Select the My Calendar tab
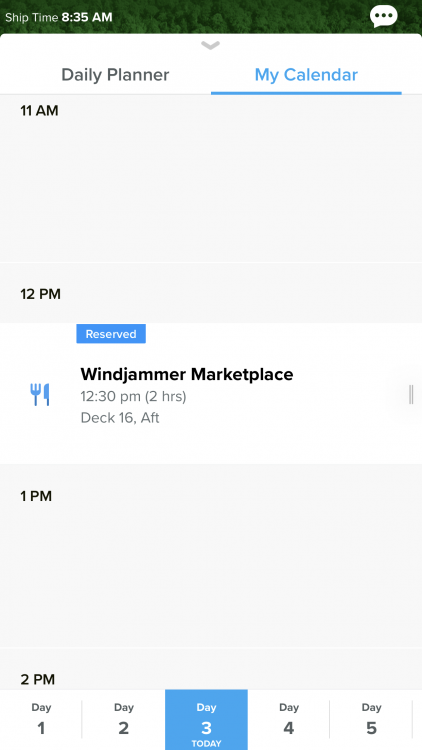The image size is (422, 750). 306,75
